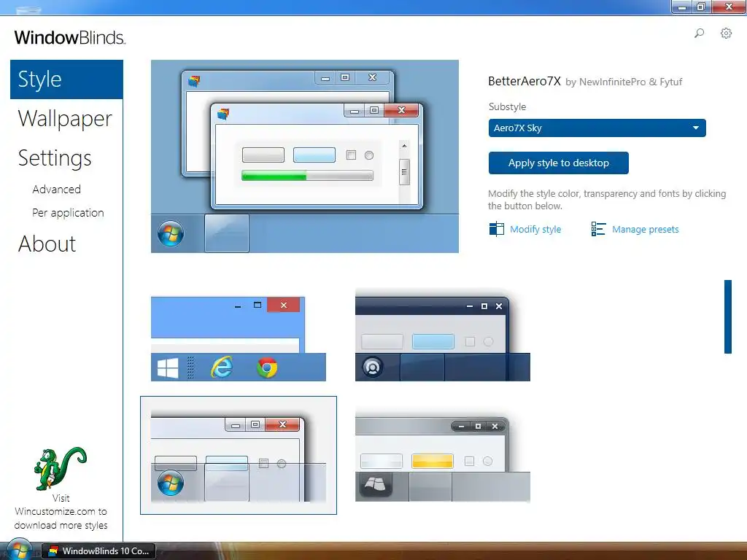Open the Settings section
The width and height of the screenshot is (747, 560).
pos(54,158)
